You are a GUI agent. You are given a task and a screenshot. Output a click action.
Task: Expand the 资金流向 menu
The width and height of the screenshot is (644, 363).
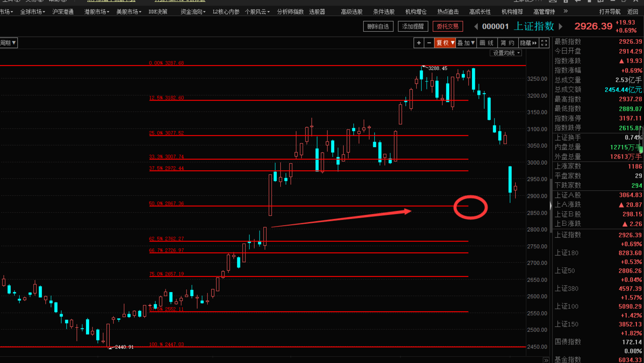pyautogui.click(x=193, y=12)
